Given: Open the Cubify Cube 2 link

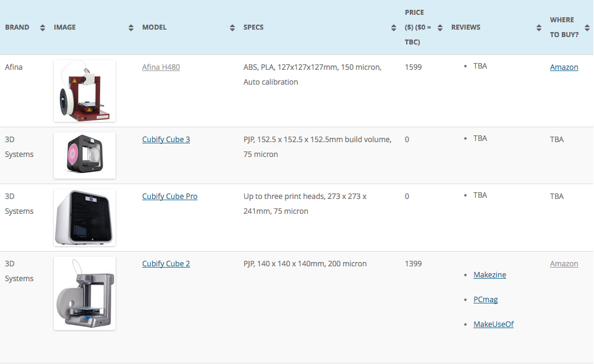Looking at the screenshot, I should pos(166,264).
